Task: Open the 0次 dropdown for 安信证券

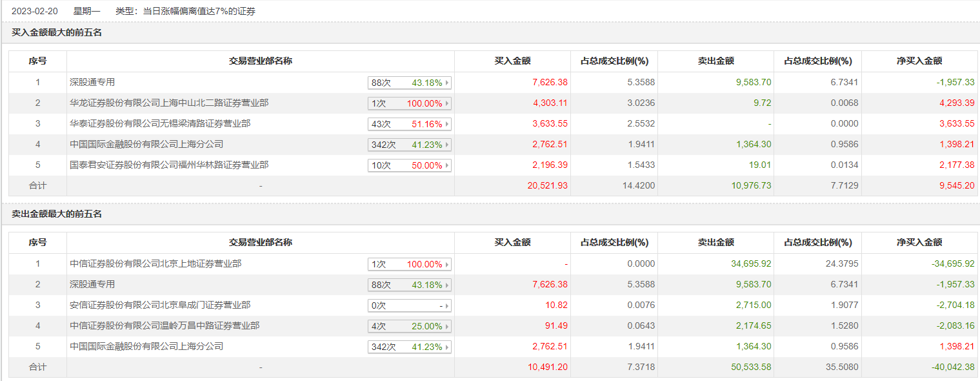Action: (409, 305)
